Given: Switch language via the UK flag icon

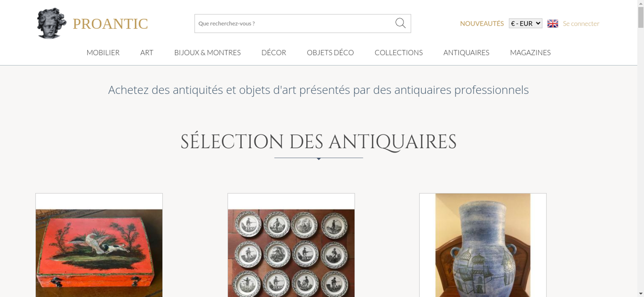Looking at the screenshot, I should [553, 23].
